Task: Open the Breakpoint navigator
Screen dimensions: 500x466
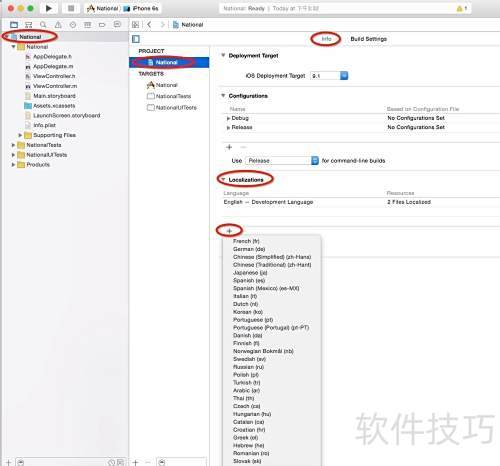Action: point(102,25)
